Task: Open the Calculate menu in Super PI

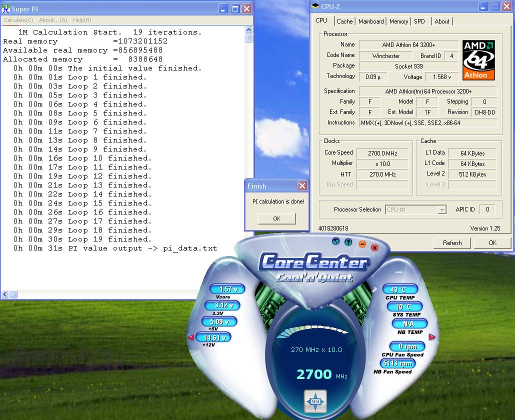Action: pos(18,20)
